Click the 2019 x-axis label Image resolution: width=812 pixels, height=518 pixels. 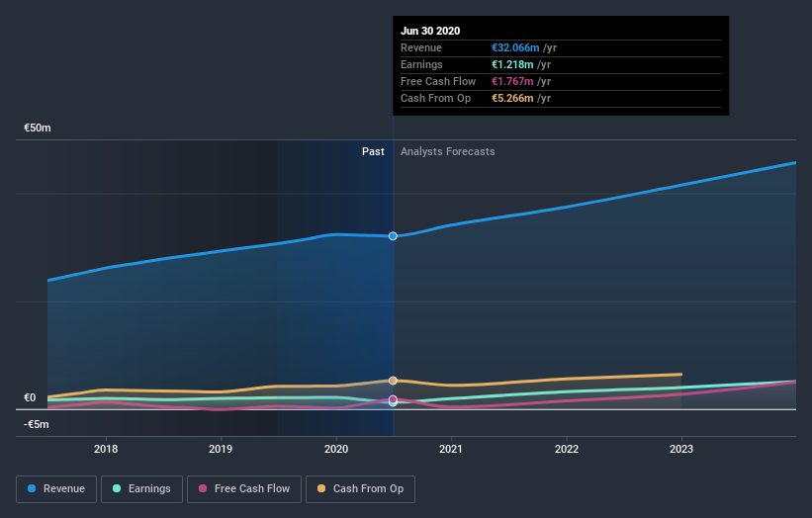point(221,449)
